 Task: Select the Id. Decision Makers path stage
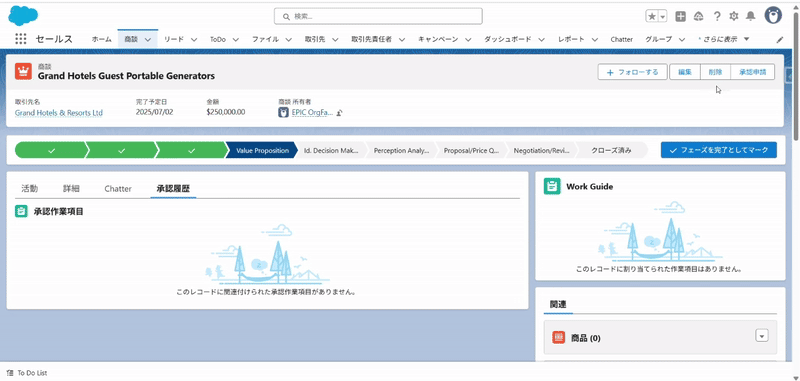(332, 150)
